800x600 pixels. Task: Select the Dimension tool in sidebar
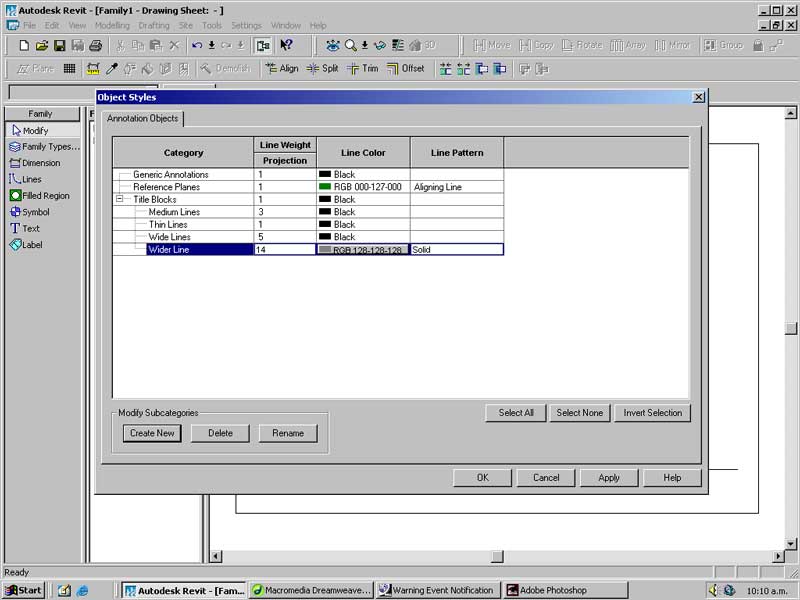click(35, 163)
